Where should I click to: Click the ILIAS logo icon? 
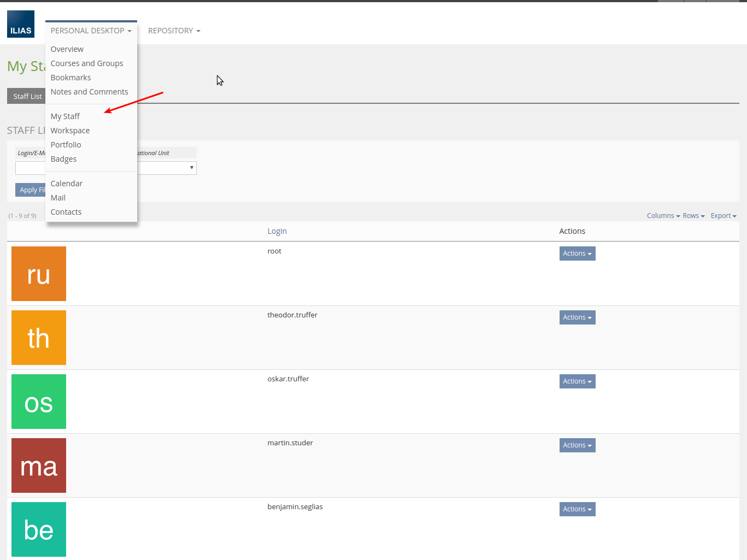21,24
